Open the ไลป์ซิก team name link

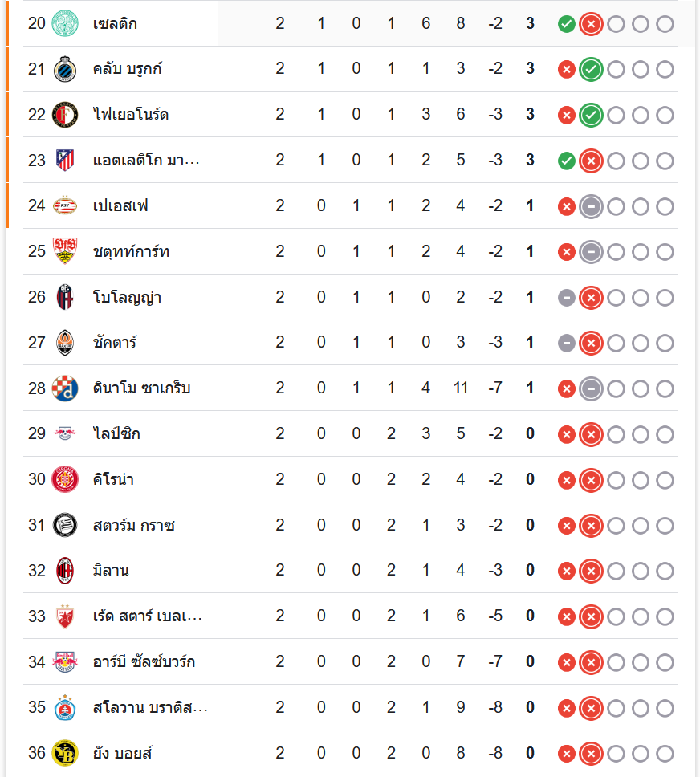pyautogui.click(x=116, y=434)
